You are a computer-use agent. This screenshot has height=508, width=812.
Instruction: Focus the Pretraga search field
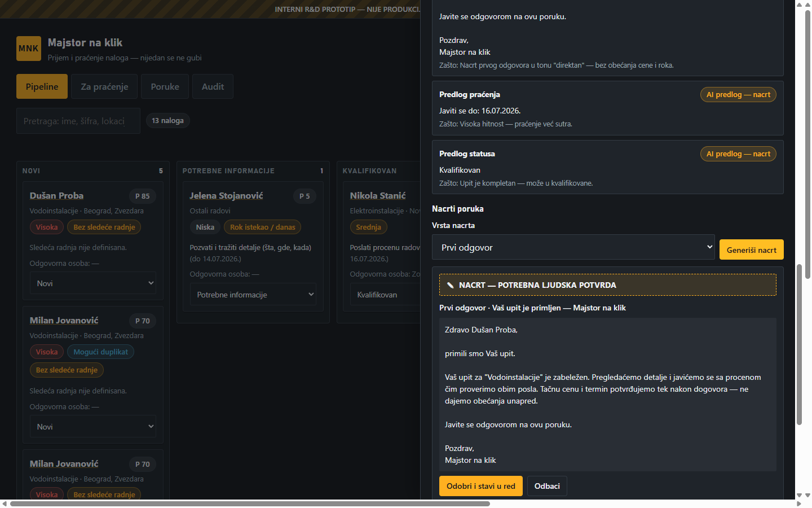click(x=78, y=121)
